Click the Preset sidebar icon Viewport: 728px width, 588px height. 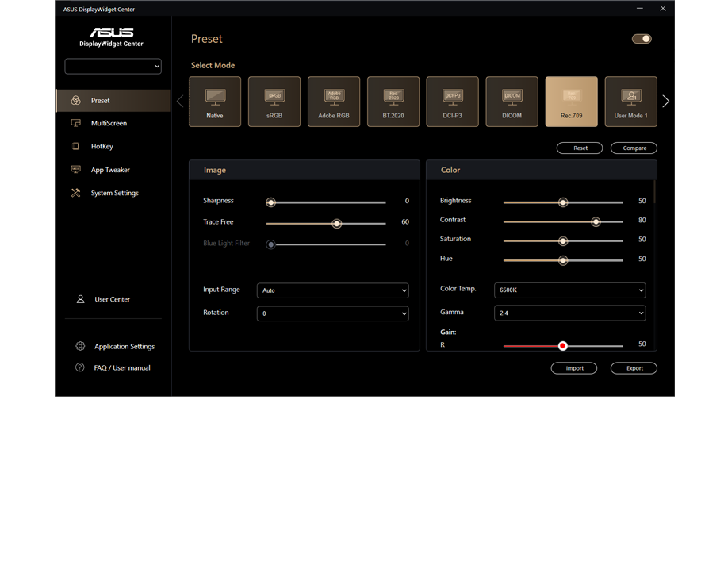point(75,100)
